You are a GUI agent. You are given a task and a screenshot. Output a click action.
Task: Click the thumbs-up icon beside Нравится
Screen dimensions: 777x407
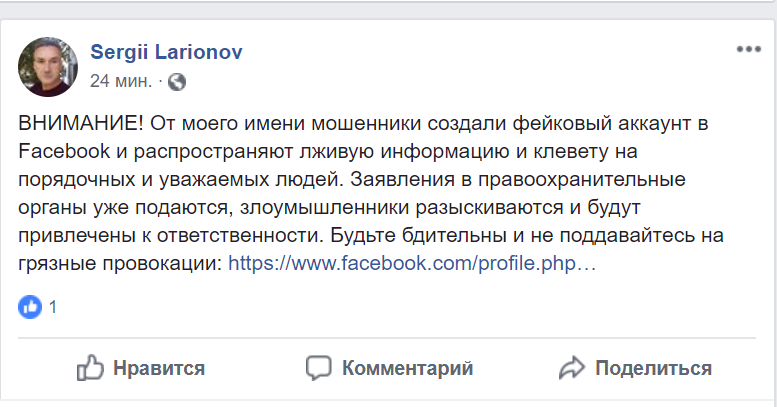point(91,368)
